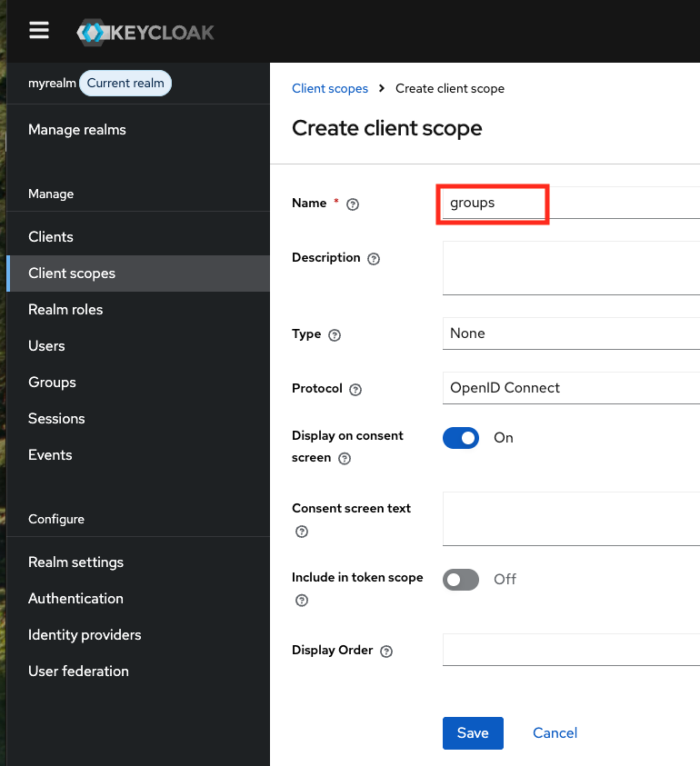The image size is (700, 766).
Task: Open Events in the sidebar
Action: coord(138,455)
